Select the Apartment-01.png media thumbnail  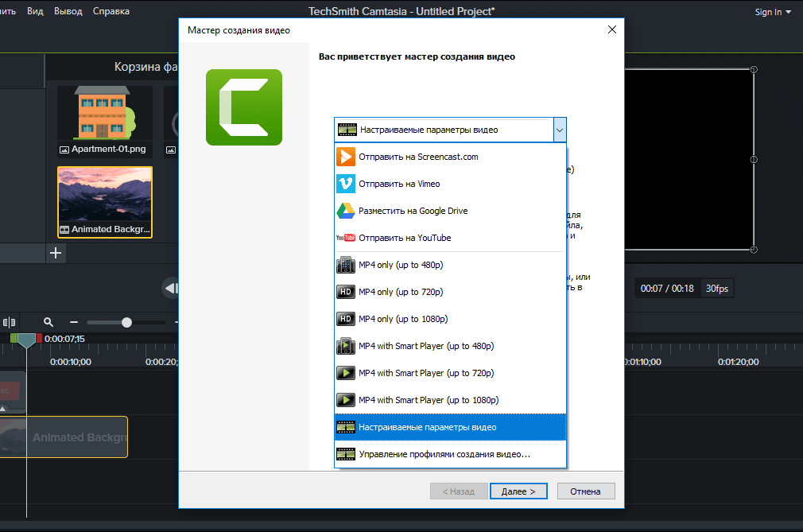click(105, 121)
